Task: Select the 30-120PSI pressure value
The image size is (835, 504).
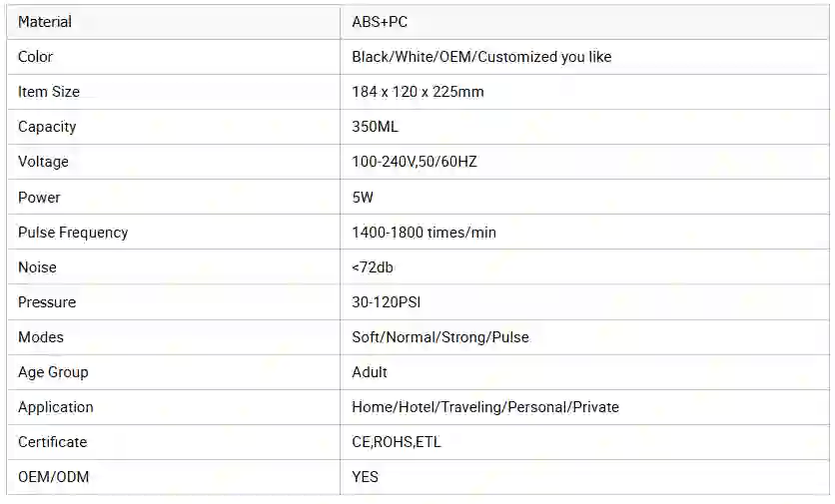Action: click(387, 302)
